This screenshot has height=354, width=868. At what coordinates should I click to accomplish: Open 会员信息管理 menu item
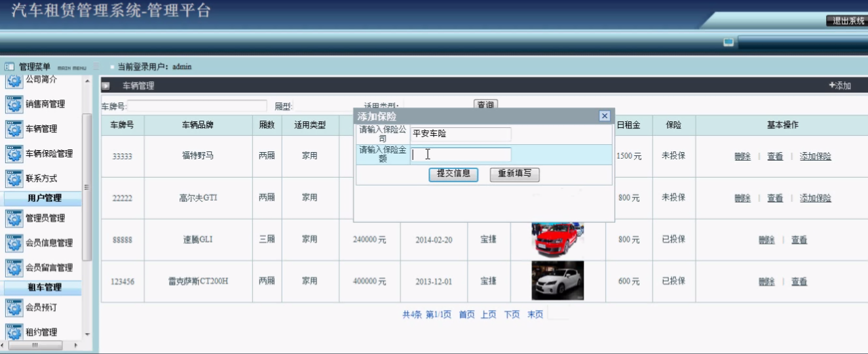(49, 243)
